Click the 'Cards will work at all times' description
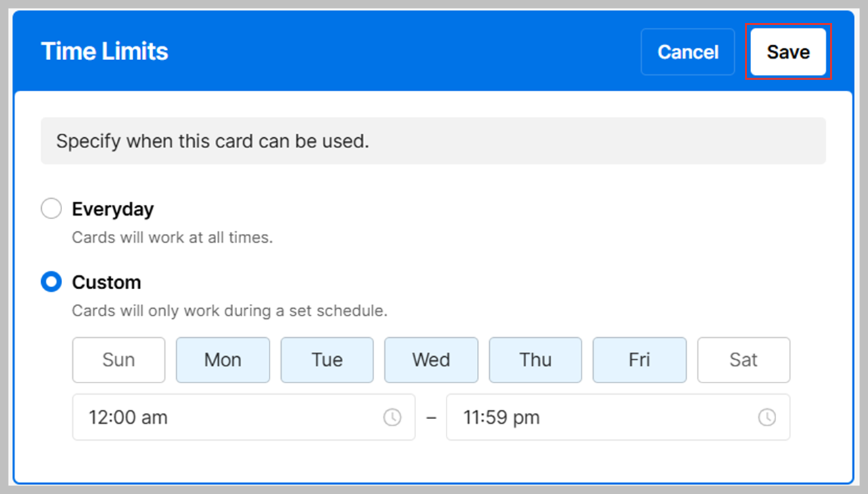Viewport: 868px width, 494px height. 172,238
